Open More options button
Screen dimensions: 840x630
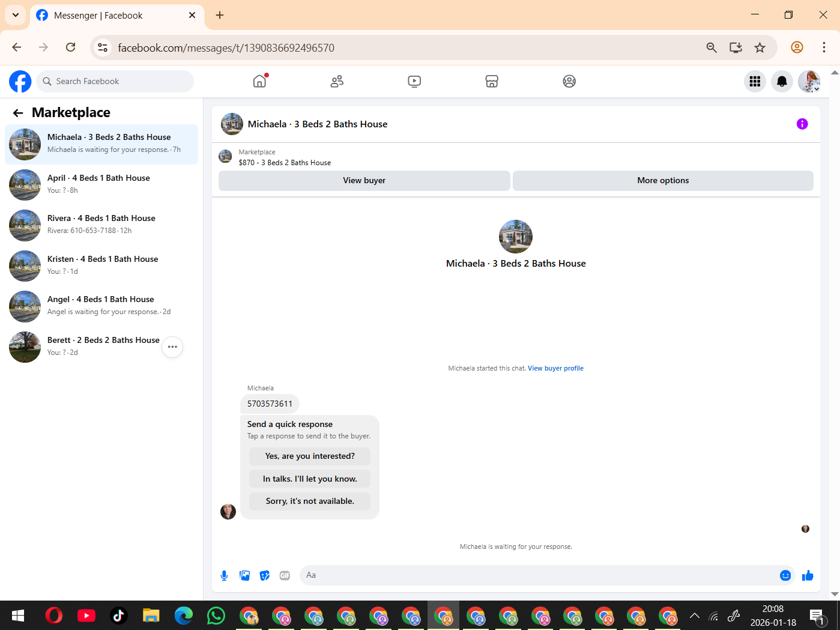(x=663, y=180)
